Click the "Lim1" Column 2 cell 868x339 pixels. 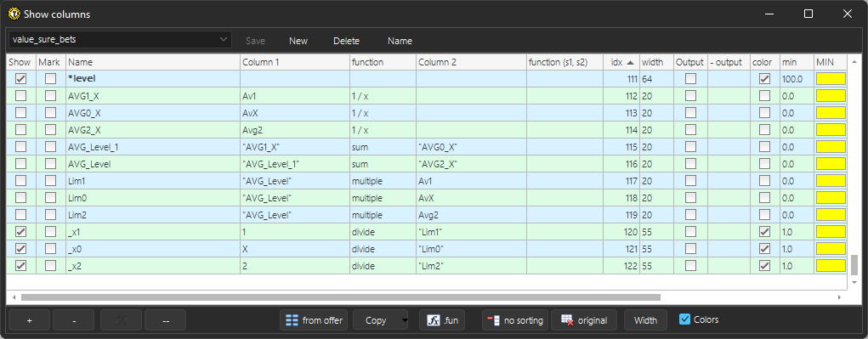pyautogui.click(x=471, y=232)
